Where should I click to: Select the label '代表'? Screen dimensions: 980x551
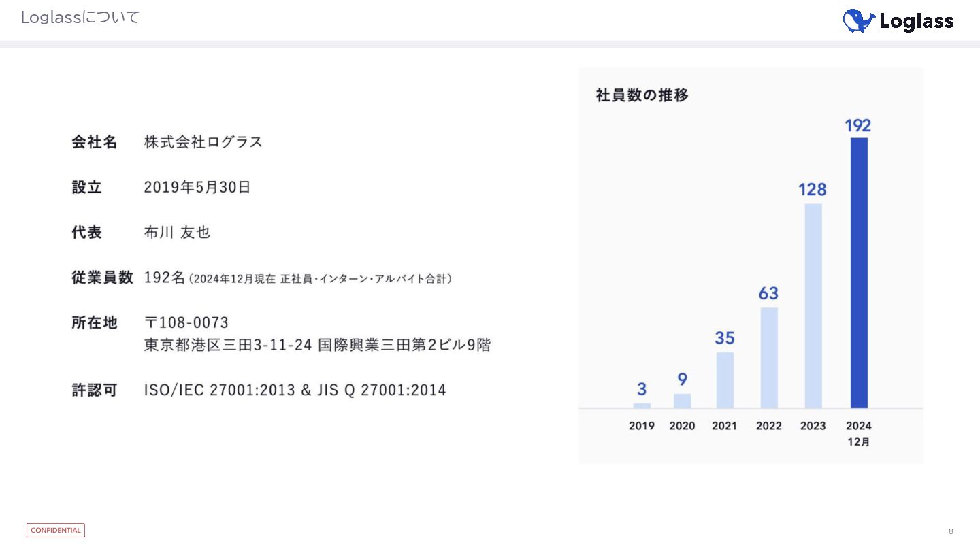[87, 233]
